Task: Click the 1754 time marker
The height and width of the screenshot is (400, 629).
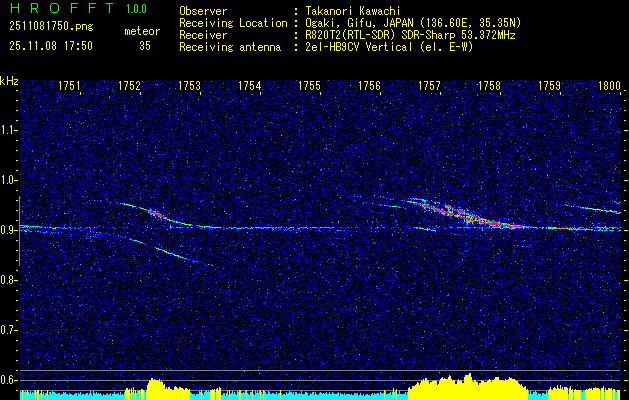Action: point(250,86)
